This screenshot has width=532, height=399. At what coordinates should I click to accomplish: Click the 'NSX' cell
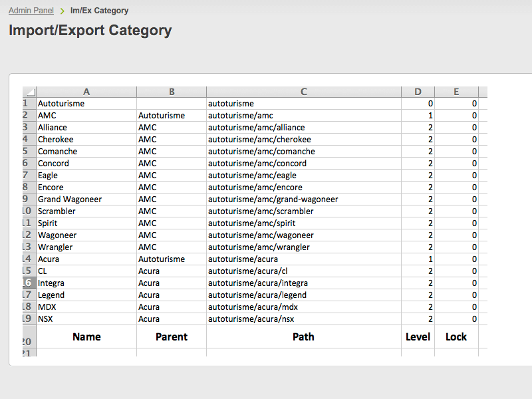coord(86,319)
